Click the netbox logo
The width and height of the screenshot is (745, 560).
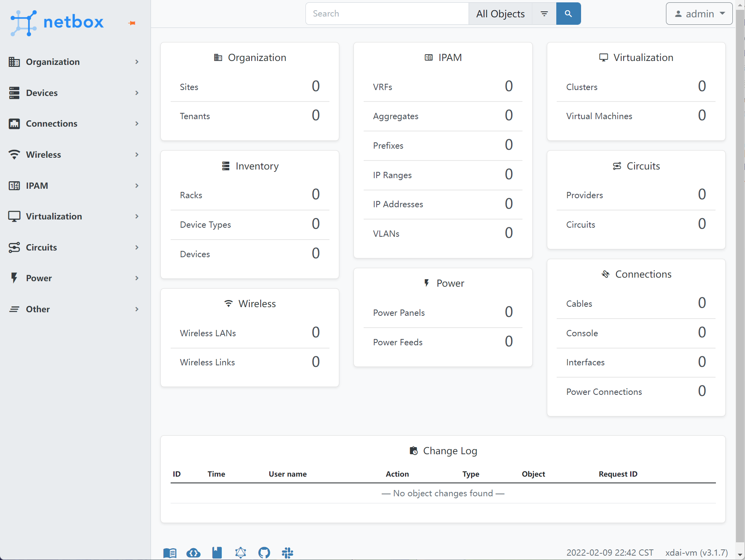click(x=57, y=22)
